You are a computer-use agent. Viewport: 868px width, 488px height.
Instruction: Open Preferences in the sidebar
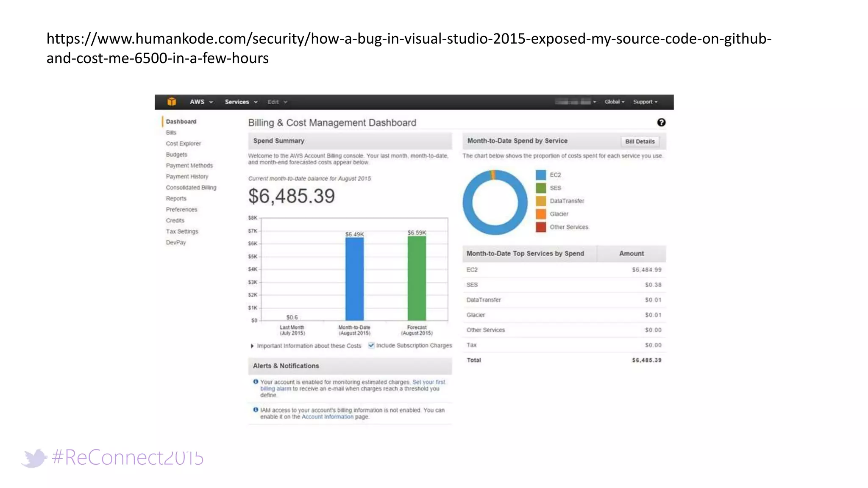tap(181, 210)
